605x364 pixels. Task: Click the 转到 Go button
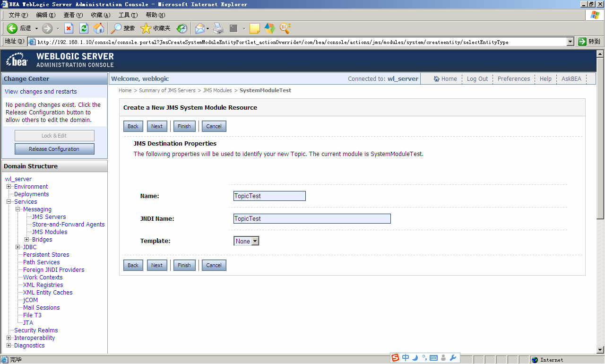point(589,42)
